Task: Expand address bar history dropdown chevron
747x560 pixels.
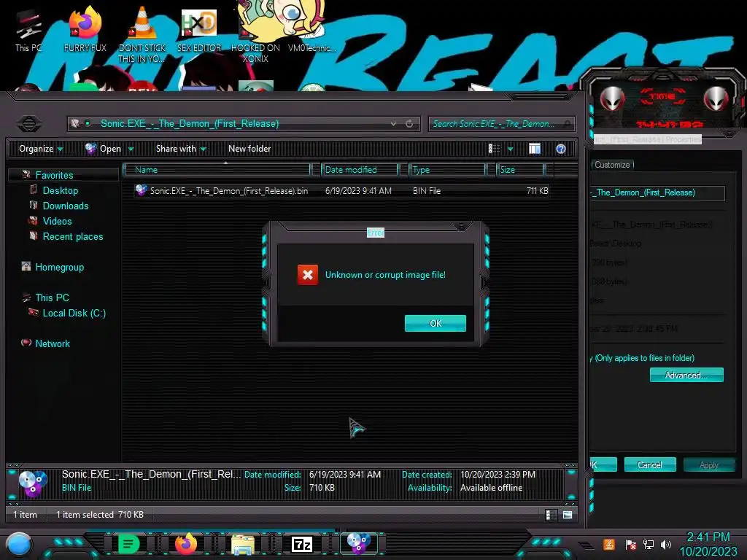Action: pos(393,124)
